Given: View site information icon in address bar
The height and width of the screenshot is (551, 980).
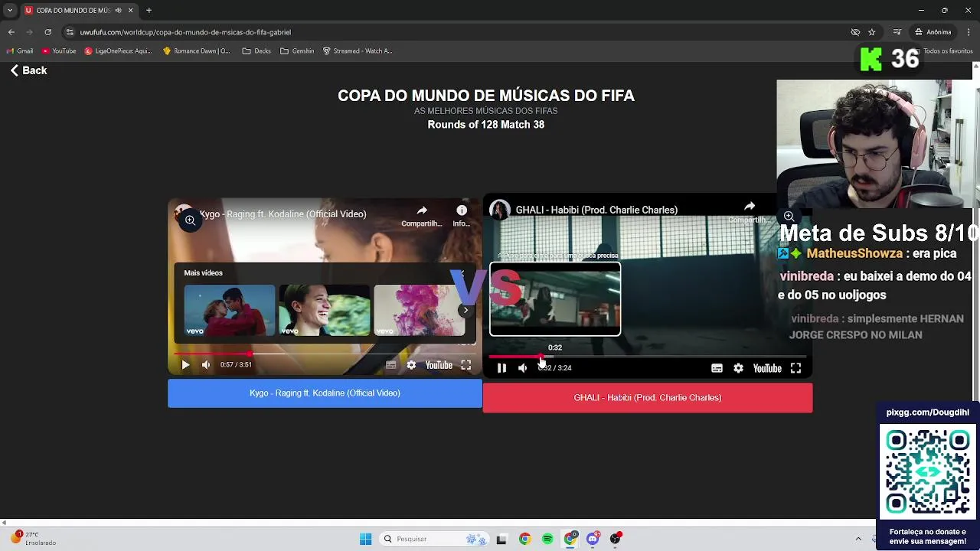Looking at the screenshot, I should pos(70,32).
